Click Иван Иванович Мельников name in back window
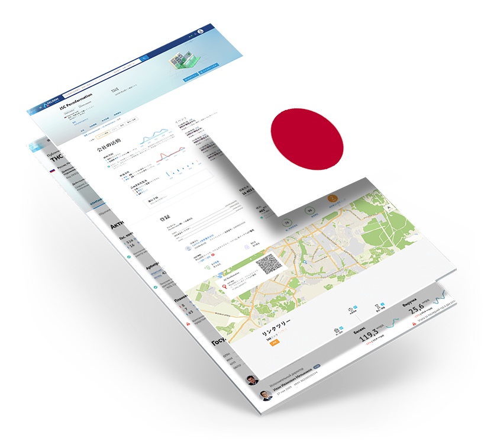The height and width of the screenshot is (448, 497). click(x=292, y=379)
